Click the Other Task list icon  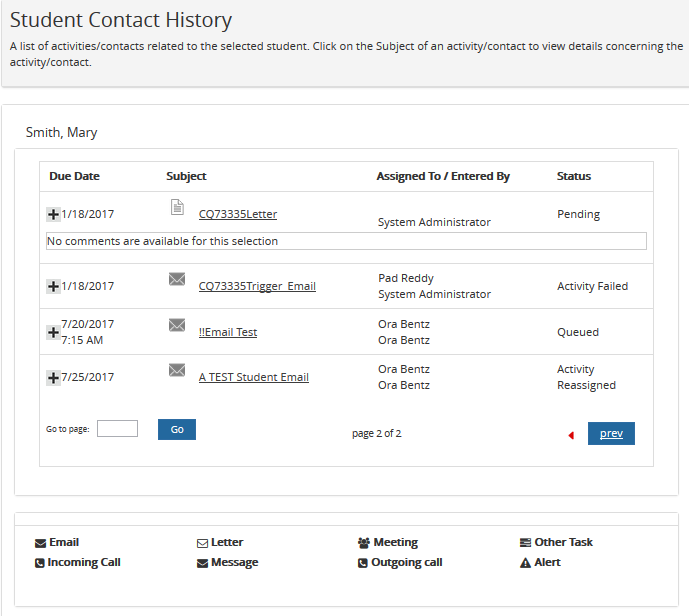point(525,543)
